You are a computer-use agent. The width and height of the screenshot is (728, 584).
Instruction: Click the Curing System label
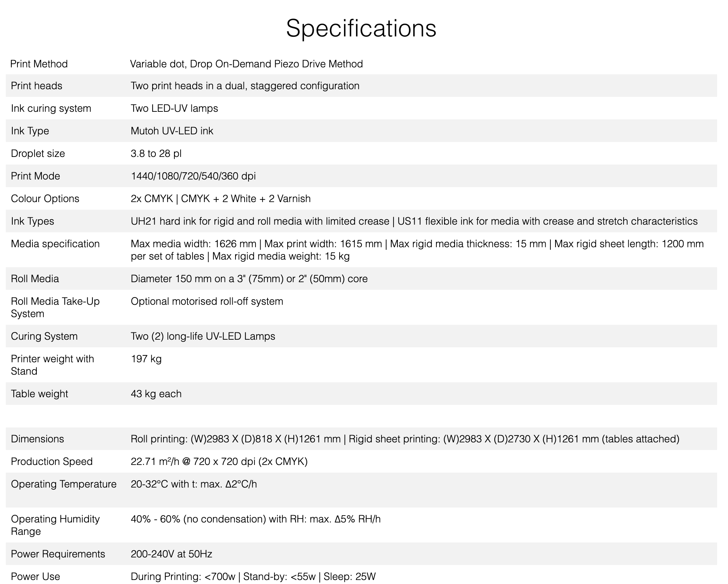pyautogui.click(x=44, y=336)
